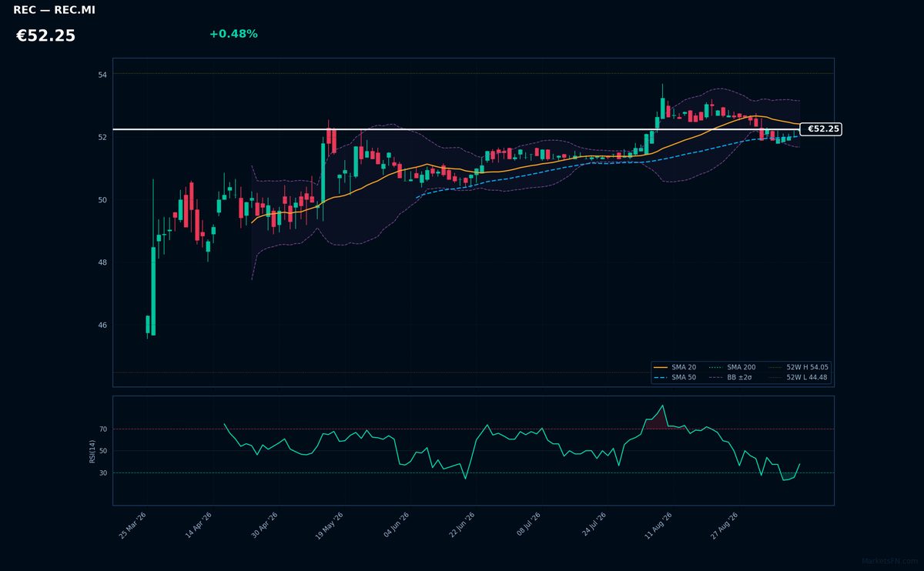Image resolution: width=924 pixels, height=571 pixels.
Task: Click the 46 price axis label
Action: point(102,326)
